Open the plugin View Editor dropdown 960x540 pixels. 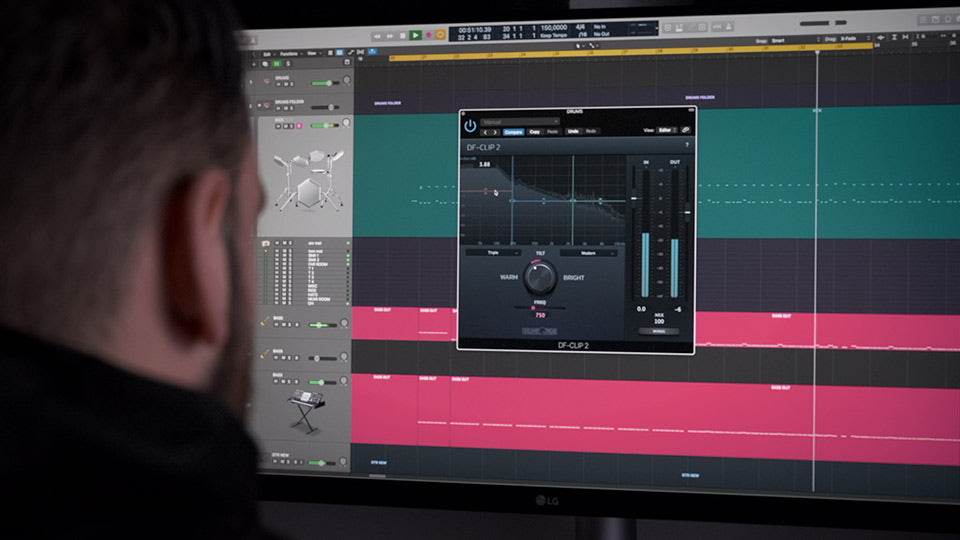point(667,131)
